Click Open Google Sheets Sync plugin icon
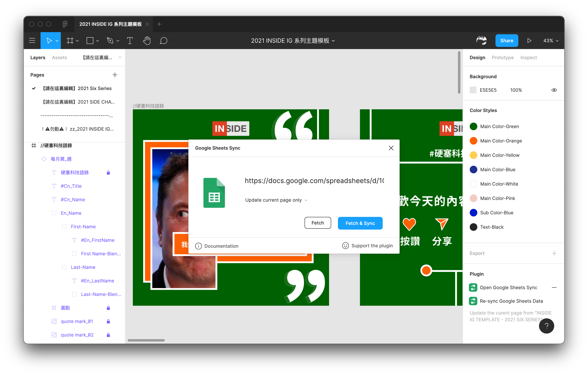 pyautogui.click(x=473, y=287)
